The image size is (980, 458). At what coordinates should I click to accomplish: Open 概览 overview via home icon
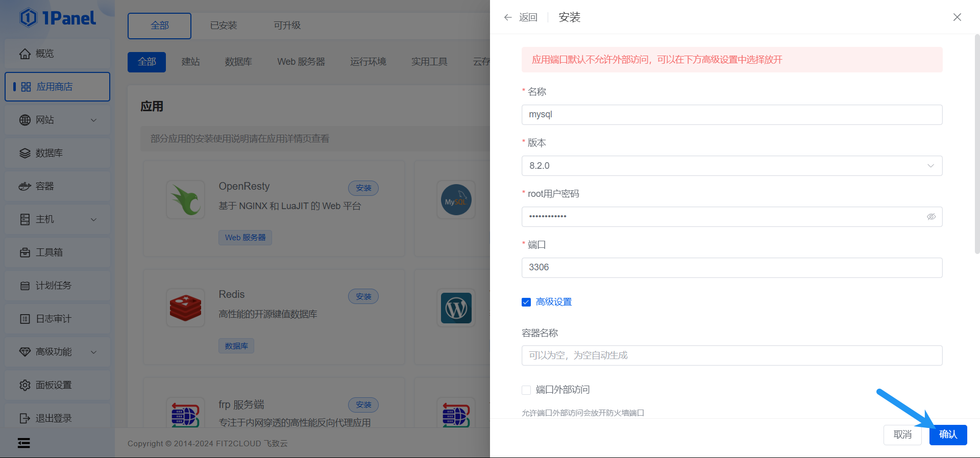pyautogui.click(x=25, y=54)
